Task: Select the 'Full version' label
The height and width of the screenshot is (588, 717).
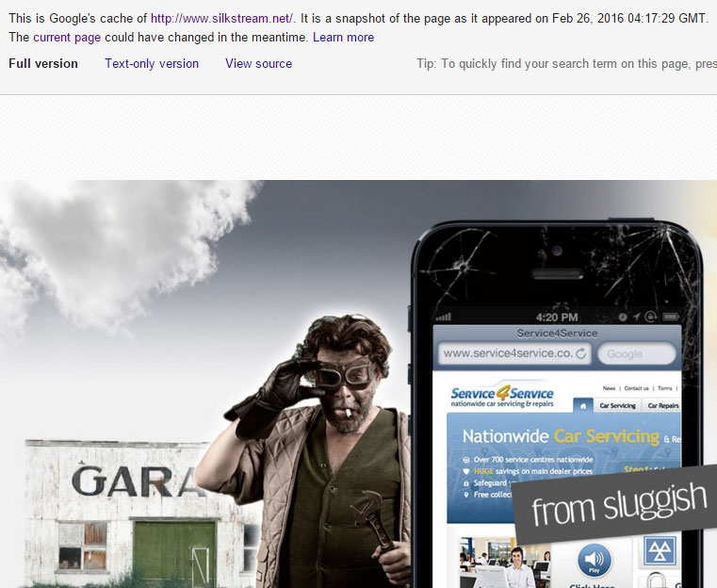Action: pyautogui.click(x=43, y=63)
